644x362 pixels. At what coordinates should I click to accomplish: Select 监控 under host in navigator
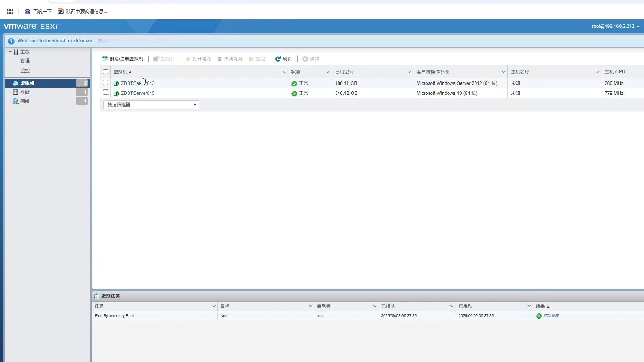tap(25, 71)
